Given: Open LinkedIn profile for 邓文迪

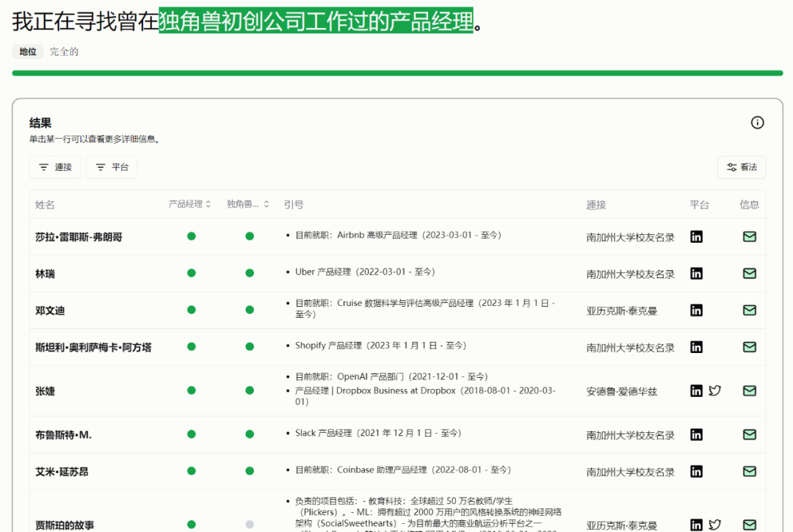Looking at the screenshot, I should (x=696, y=310).
